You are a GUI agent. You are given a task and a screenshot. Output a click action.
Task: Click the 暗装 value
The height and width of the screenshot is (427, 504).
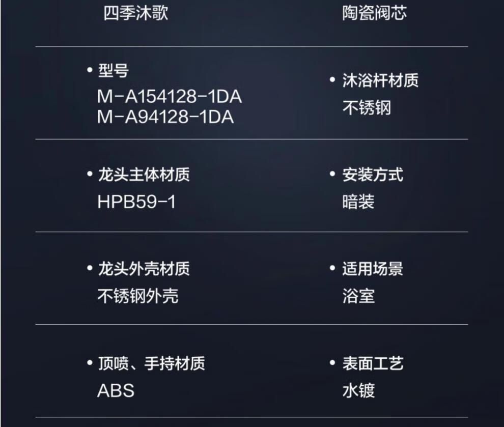click(358, 202)
